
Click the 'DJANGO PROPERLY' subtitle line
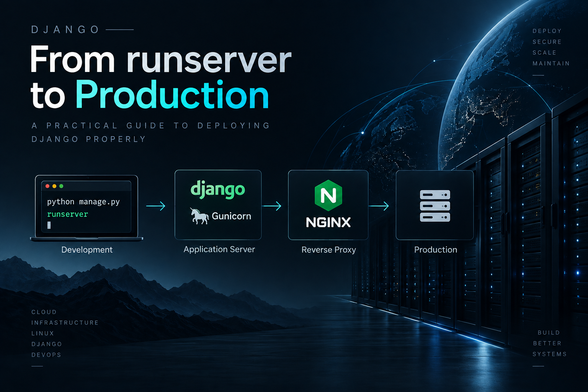[x=88, y=139]
